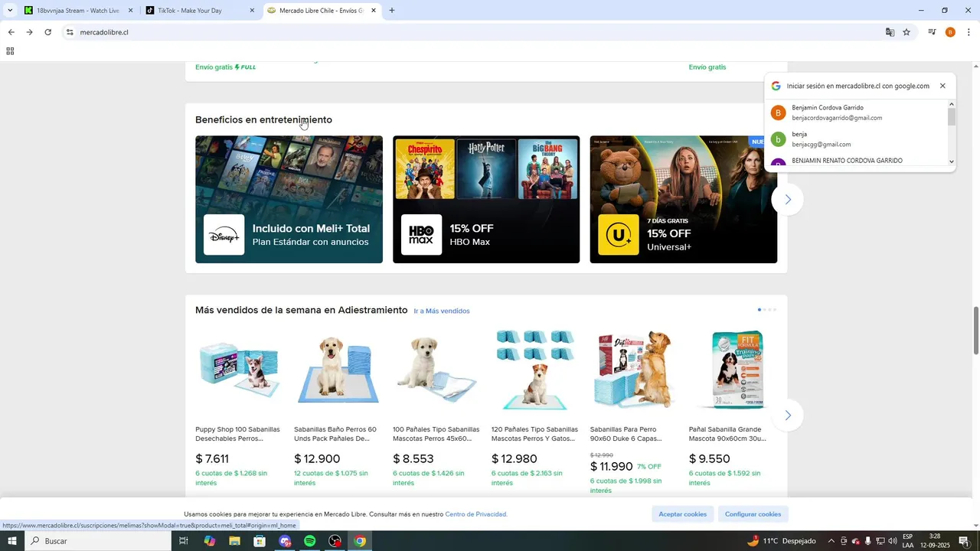
Task: Click the Configurar cookies button
Action: pyautogui.click(x=753, y=514)
